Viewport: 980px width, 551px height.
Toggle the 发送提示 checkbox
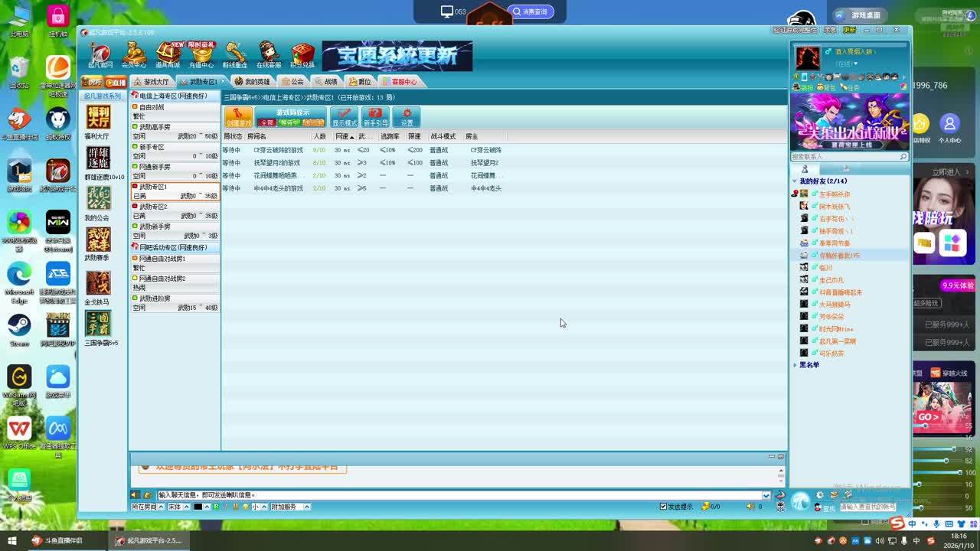coord(664,507)
